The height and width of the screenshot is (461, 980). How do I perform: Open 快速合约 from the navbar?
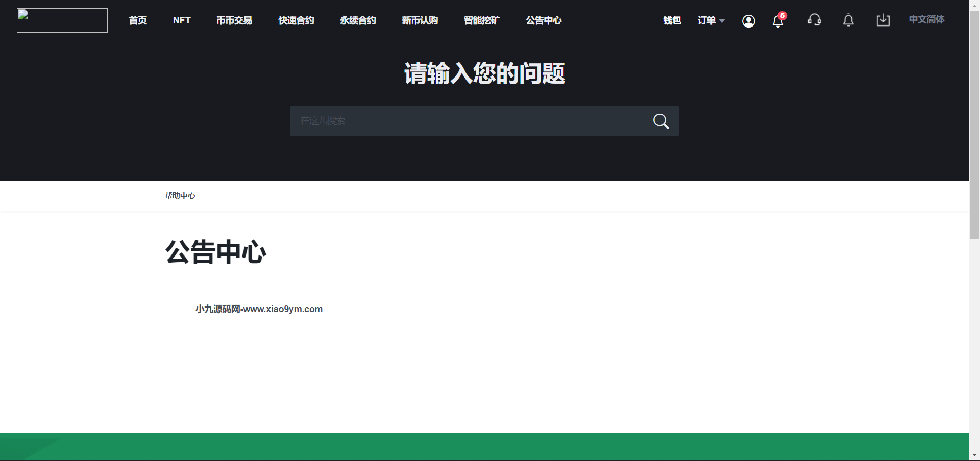(296, 20)
